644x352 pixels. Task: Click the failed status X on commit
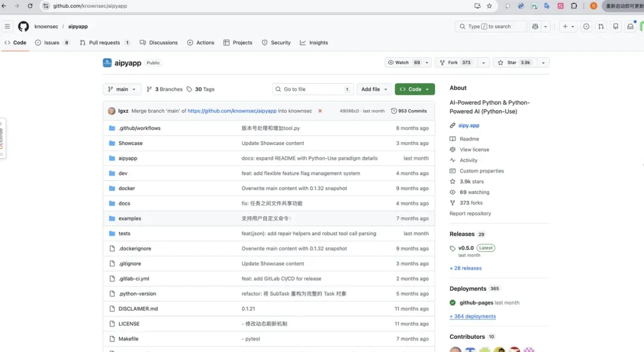pos(320,111)
